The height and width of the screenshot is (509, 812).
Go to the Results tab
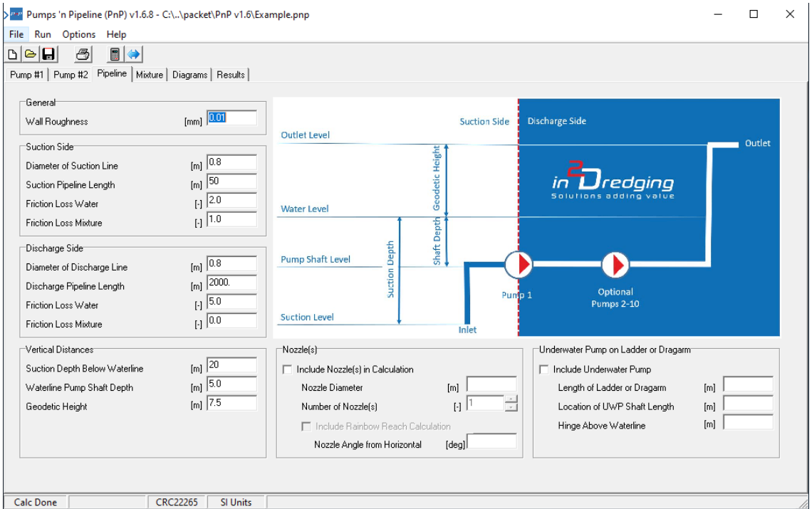click(231, 75)
